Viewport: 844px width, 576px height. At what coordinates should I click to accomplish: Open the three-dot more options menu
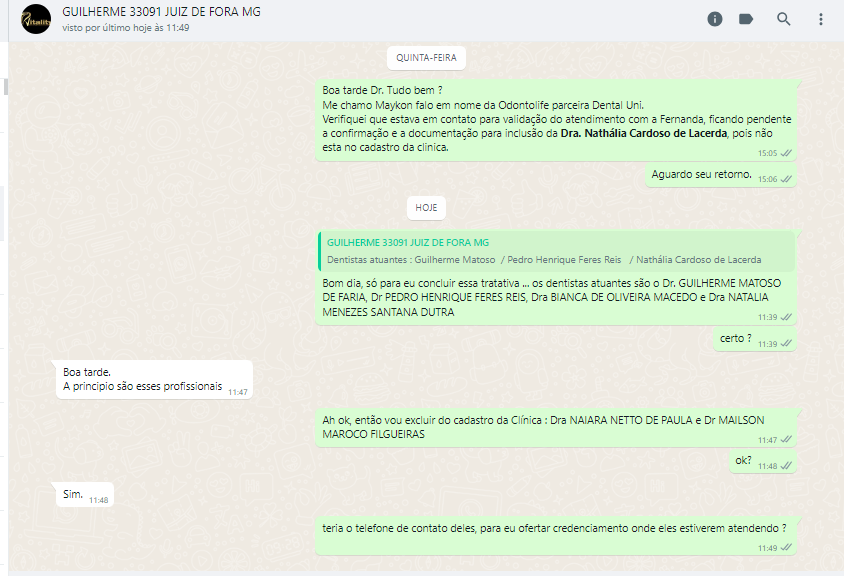[820, 19]
